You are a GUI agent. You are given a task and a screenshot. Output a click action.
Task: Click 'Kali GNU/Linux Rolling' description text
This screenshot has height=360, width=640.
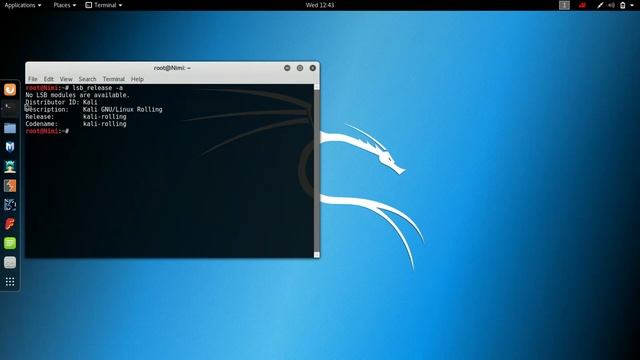tap(122, 109)
